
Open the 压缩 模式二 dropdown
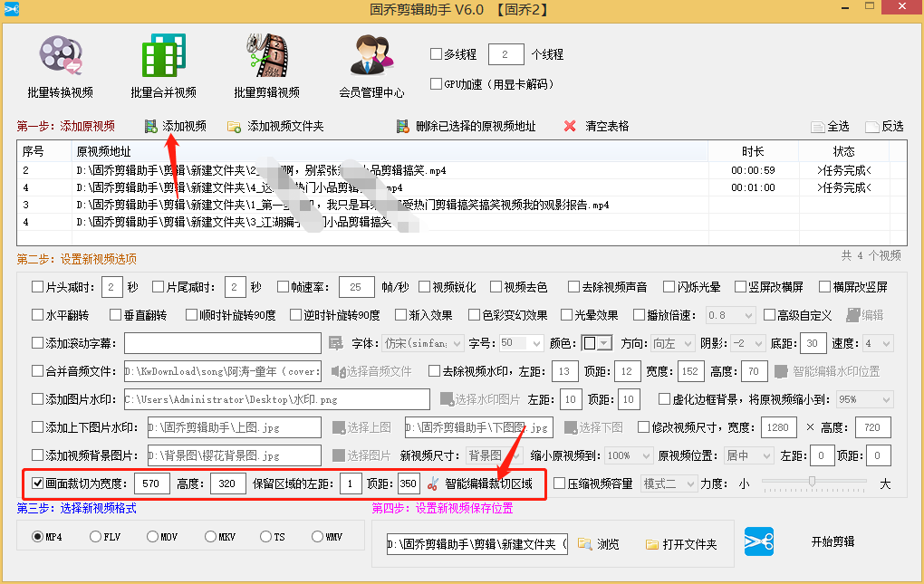click(x=669, y=483)
